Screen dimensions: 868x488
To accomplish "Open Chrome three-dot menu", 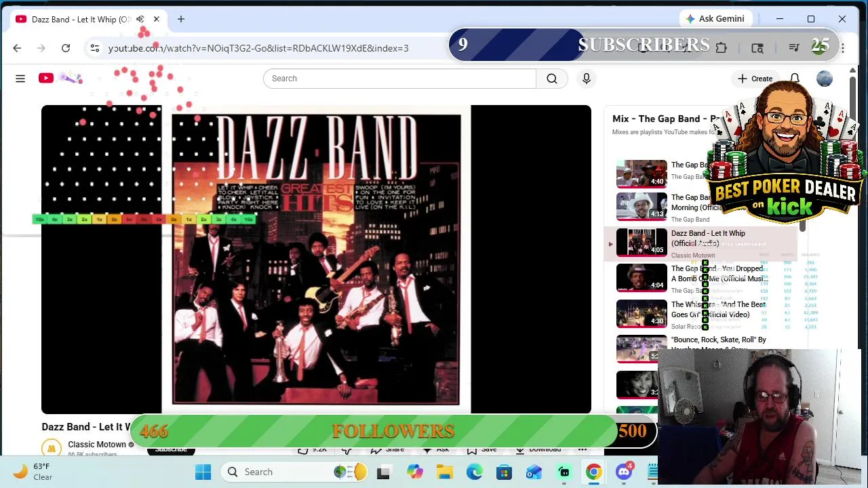I will 843,48.
